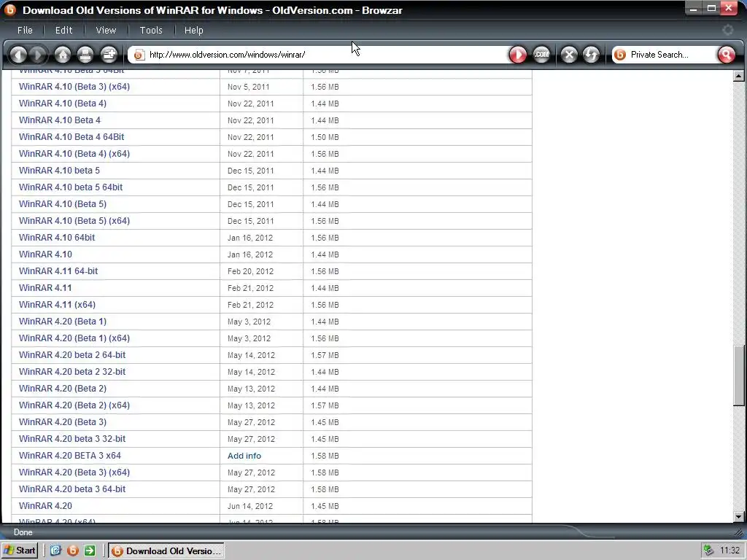
Task: Open the WinRAR 4.10 link
Action: tap(45, 254)
